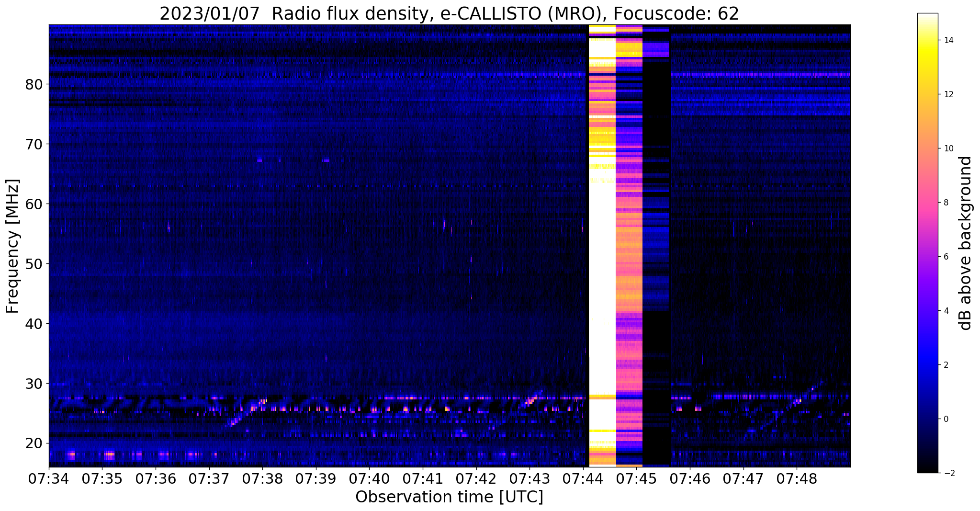Click the 07:34 time tick label

pyautogui.click(x=49, y=478)
